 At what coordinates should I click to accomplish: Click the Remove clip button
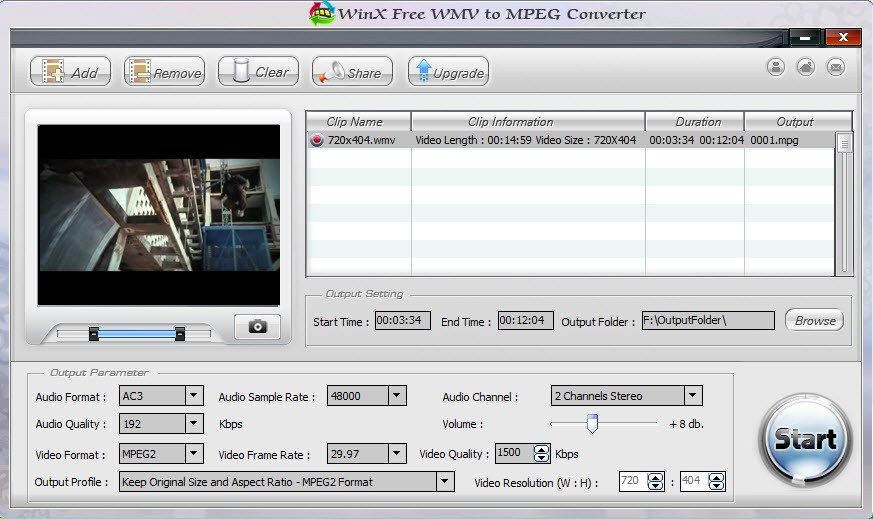(165, 72)
